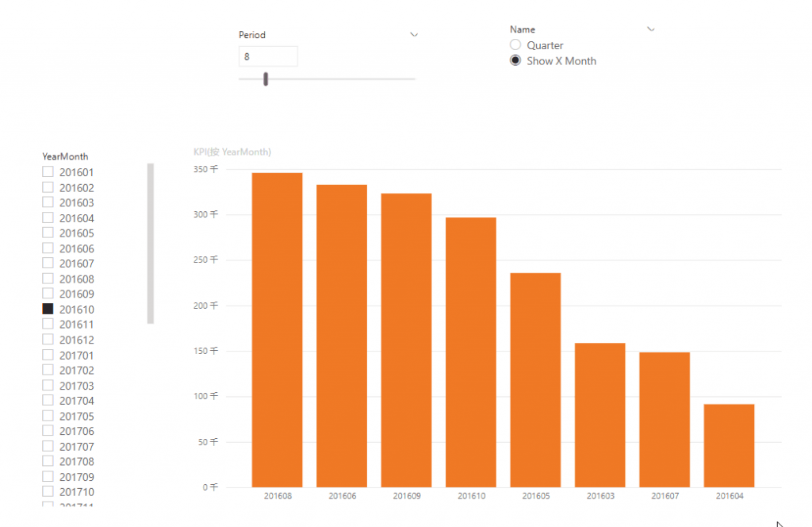Click the KPI chart title
The width and height of the screenshot is (812, 527).
[232, 152]
